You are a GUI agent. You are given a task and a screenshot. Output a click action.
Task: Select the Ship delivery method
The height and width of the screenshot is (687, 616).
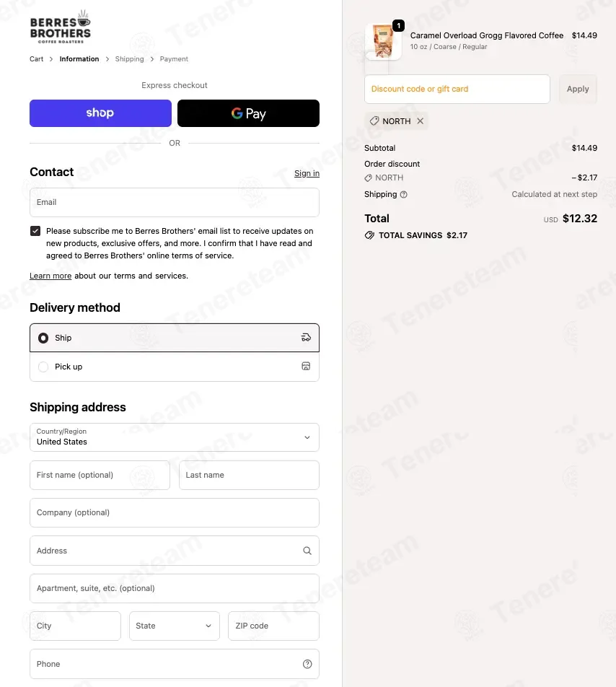175,338
